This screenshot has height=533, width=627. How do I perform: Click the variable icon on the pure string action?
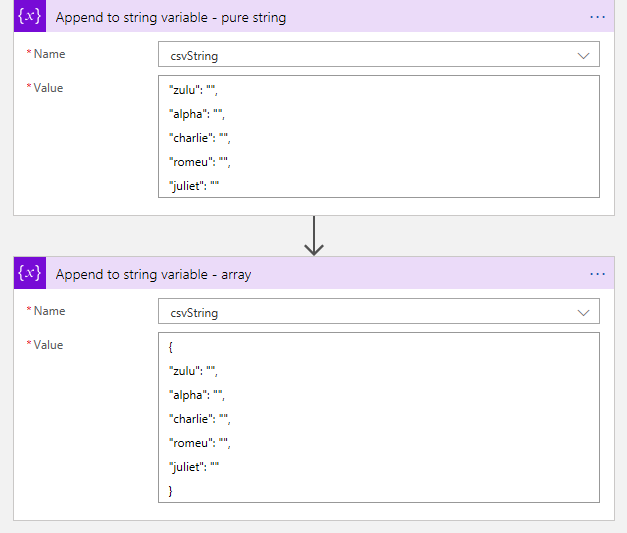point(30,17)
